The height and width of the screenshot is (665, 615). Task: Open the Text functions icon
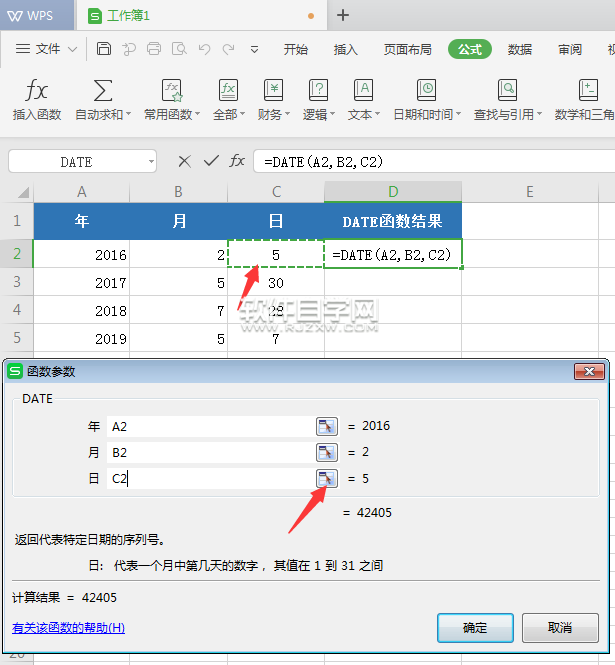coord(363,90)
